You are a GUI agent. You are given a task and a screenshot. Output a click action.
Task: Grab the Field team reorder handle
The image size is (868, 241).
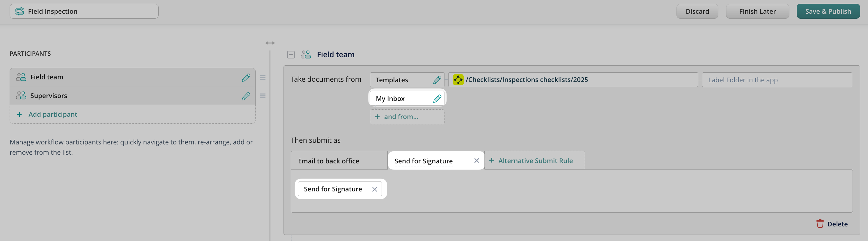click(x=263, y=78)
